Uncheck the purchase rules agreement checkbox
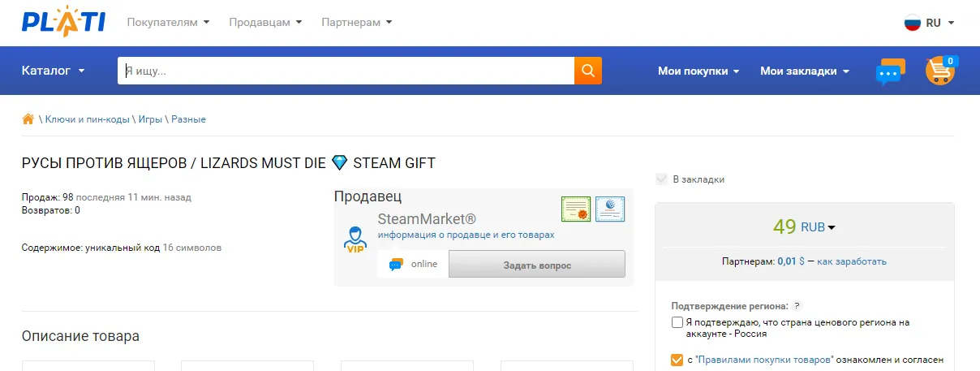This screenshot has width=980, height=371. coord(677,360)
